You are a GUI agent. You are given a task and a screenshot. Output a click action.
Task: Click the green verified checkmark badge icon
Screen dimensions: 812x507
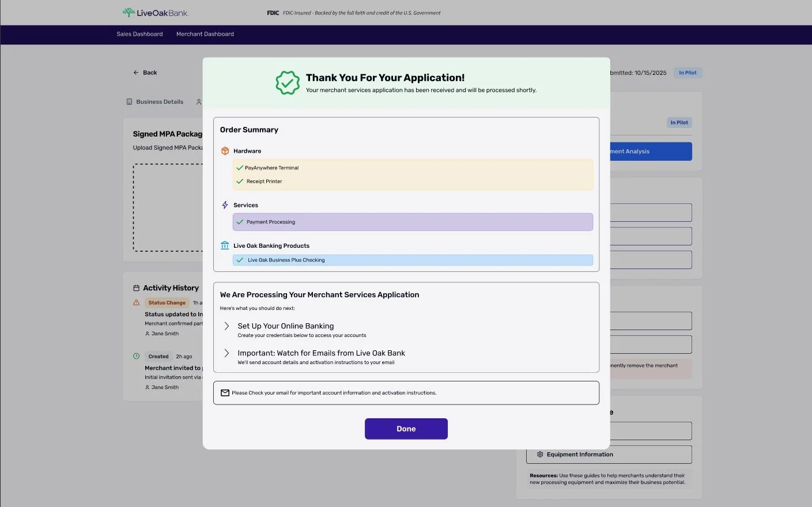[288, 83]
